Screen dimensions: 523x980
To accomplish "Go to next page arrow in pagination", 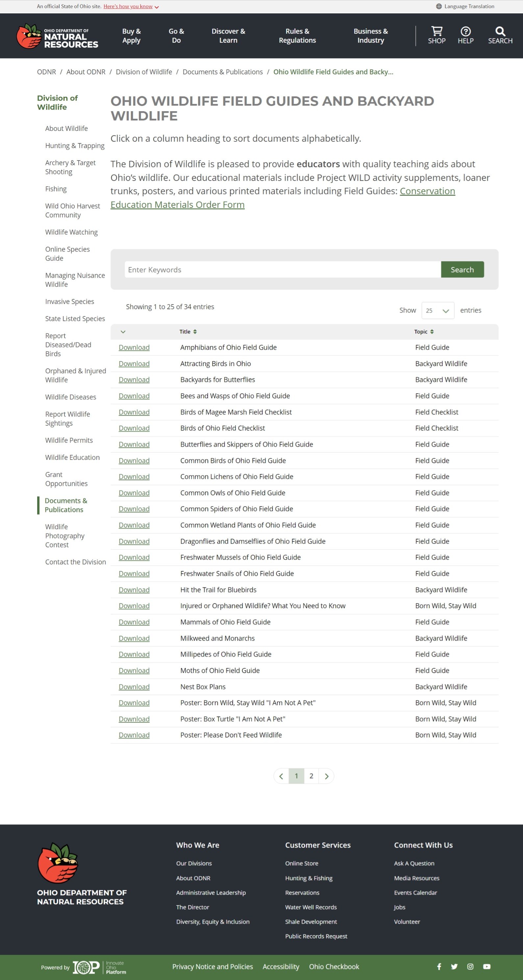I will click(327, 776).
